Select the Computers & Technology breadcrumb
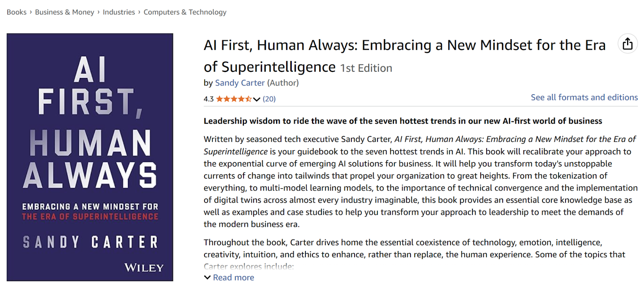This screenshot has width=644, height=290. point(185,12)
